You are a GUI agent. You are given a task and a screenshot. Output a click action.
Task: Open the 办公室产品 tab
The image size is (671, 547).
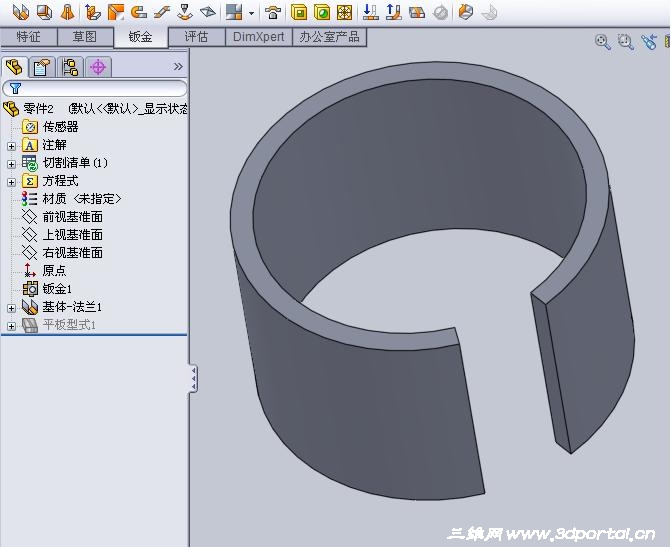coord(330,37)
